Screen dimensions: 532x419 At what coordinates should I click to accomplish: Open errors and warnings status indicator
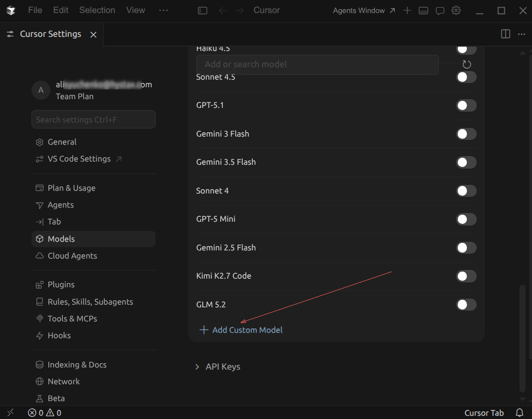44,412
